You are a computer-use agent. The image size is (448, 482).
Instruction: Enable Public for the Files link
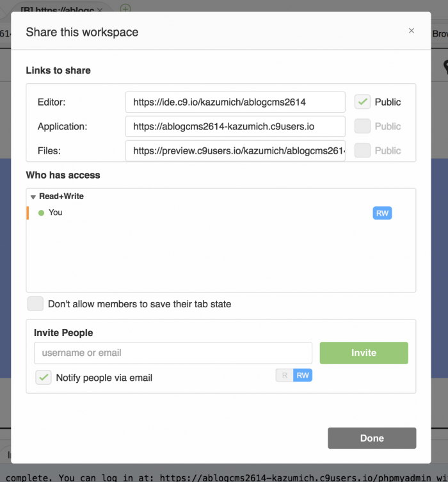[362, 150]
